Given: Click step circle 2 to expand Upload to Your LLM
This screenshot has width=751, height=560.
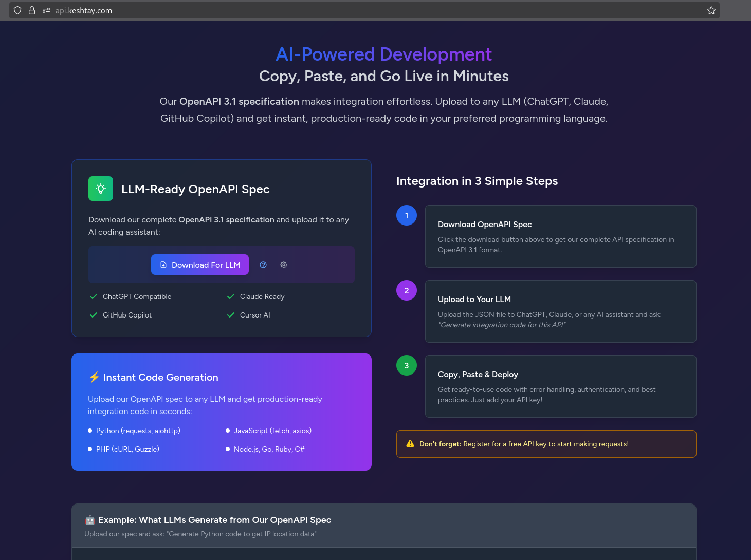Looking at the screenshot, I should click(x=407, y=290).
